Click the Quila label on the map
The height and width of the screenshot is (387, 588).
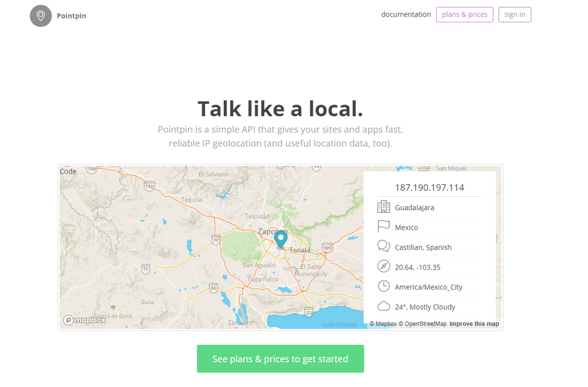click(148, 302)
